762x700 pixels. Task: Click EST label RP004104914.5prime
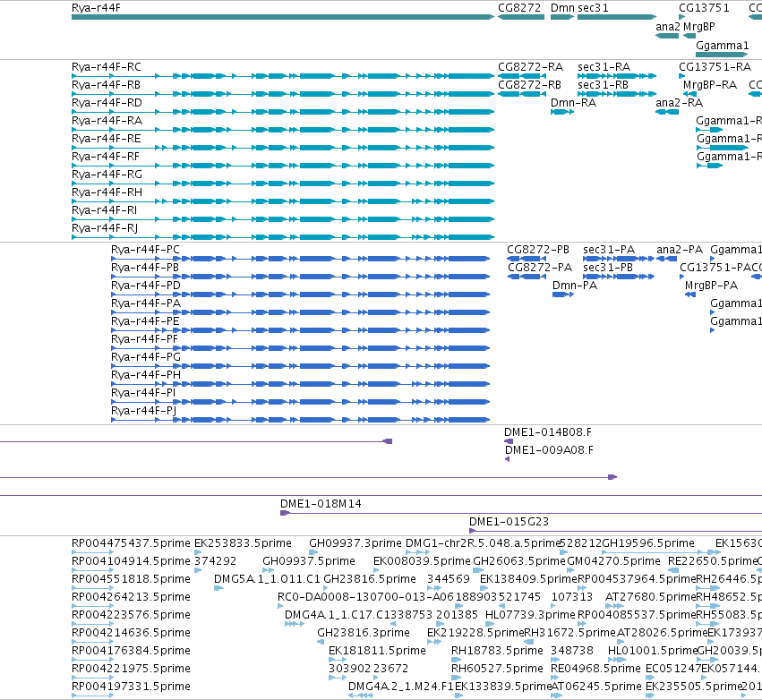tap(131, 561)
